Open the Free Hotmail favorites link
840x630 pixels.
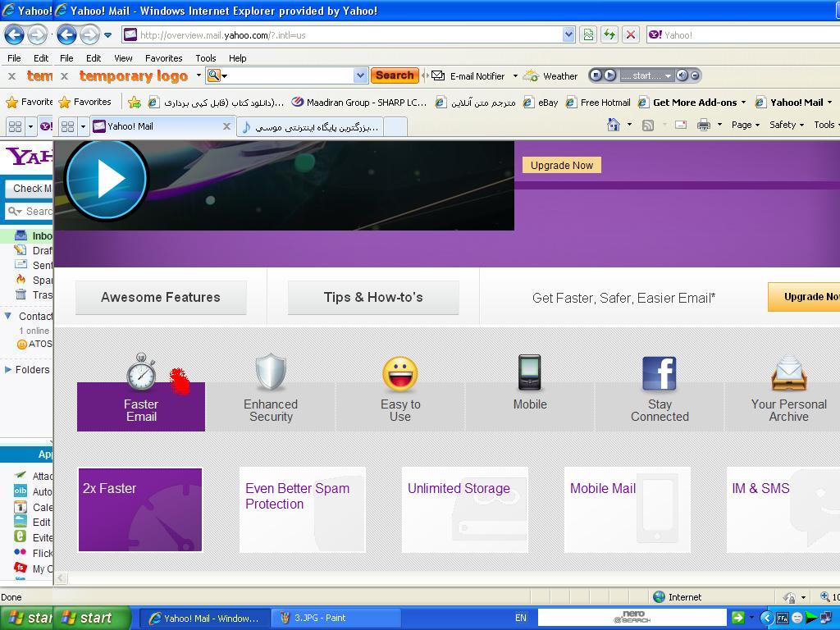598,103
